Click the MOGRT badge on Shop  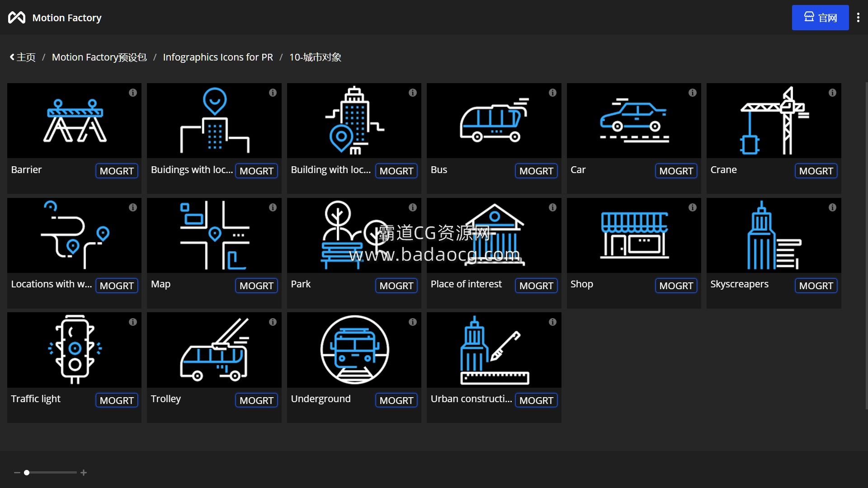[676, 286]
